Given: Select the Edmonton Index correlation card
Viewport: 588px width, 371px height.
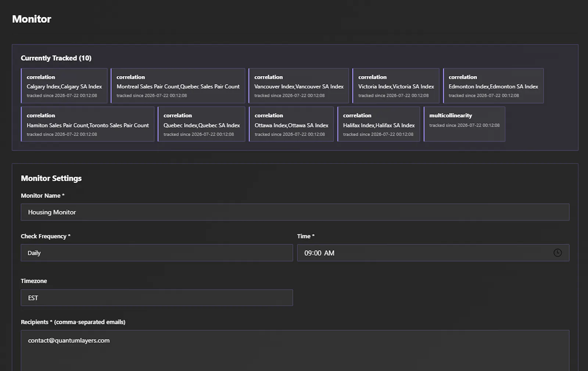Looking at the screenshot, I should (x=493, y=86).
